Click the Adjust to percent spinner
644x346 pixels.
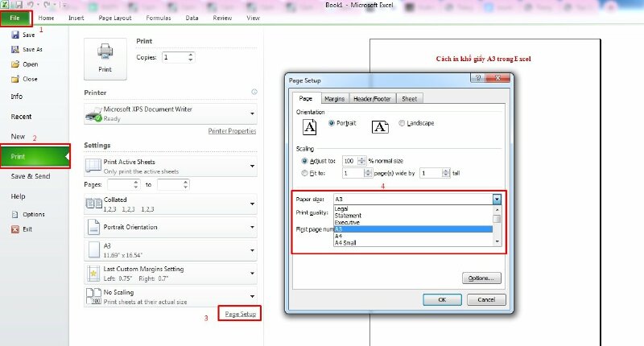(361, 161)
